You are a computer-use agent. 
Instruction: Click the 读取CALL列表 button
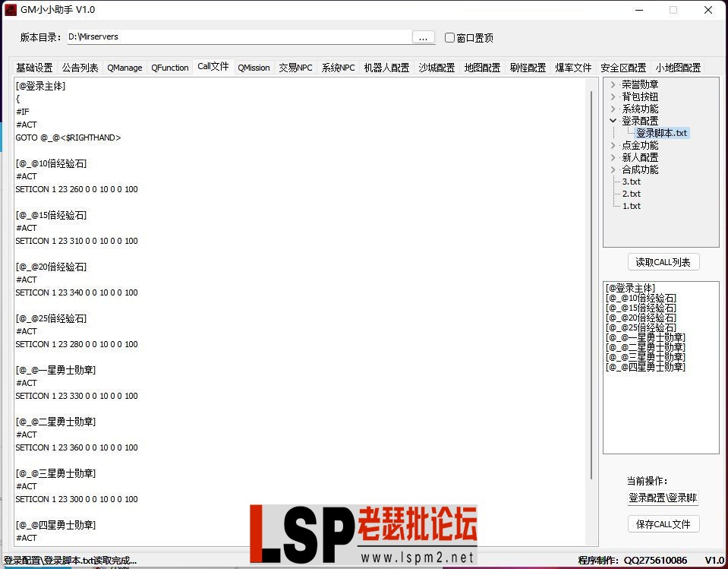point(663,261)
